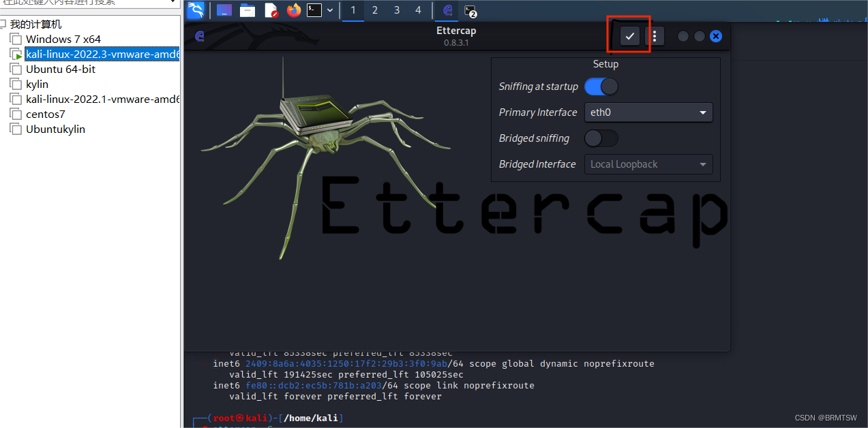Open the Primary Interface eth0 dropdown
Image resolution: width=868 pixels, height=428 pixels.
[x=648, y=112]
